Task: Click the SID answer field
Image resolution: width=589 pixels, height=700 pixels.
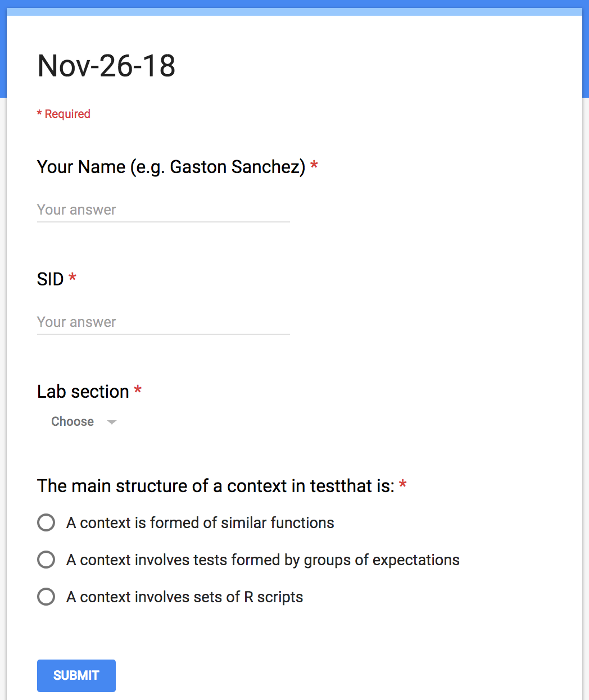Action: (163, 322)
